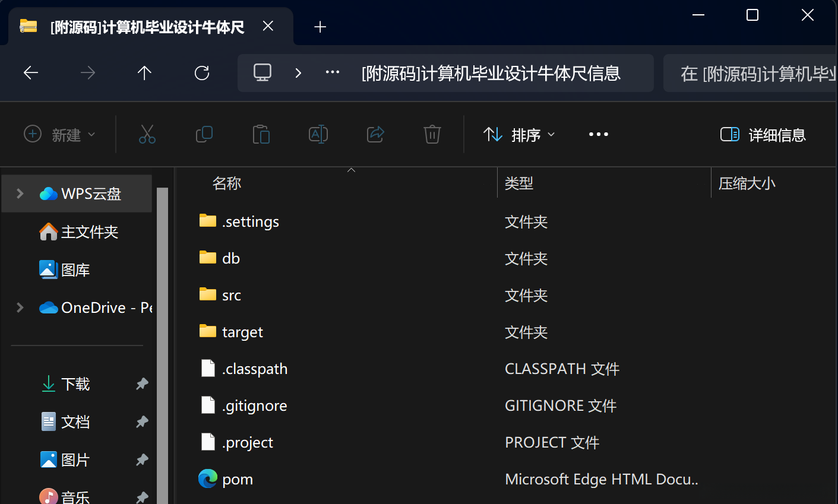Open the 排序 (Sort) dropdown
This screenshot has height=504, width=838.
[x=519, y=135]
